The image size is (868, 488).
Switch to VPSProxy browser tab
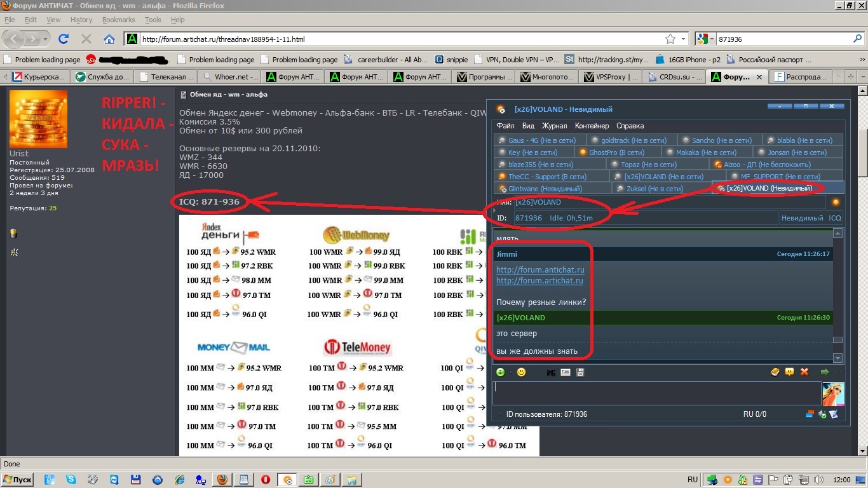[x=611, y=77]
